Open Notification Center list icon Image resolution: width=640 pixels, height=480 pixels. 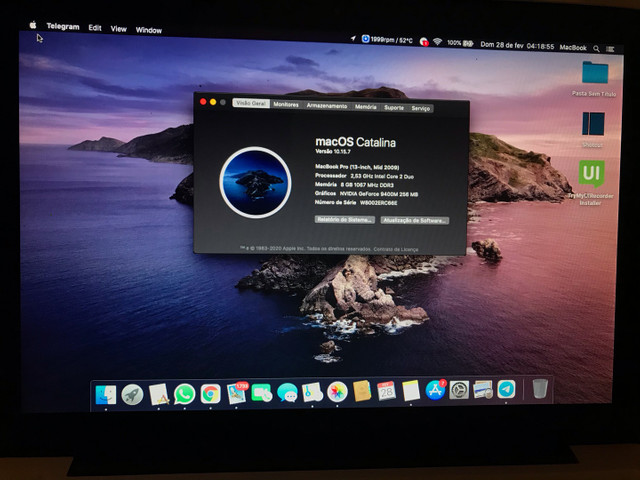610,49
